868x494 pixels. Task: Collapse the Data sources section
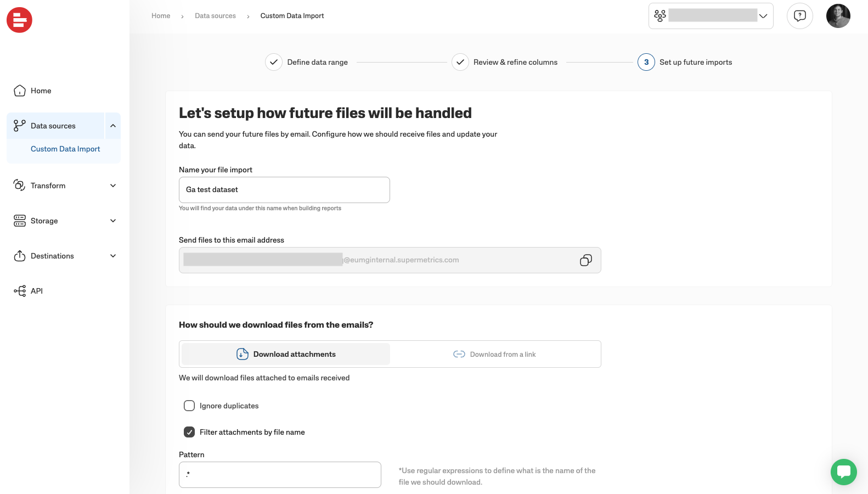[113, 126]
